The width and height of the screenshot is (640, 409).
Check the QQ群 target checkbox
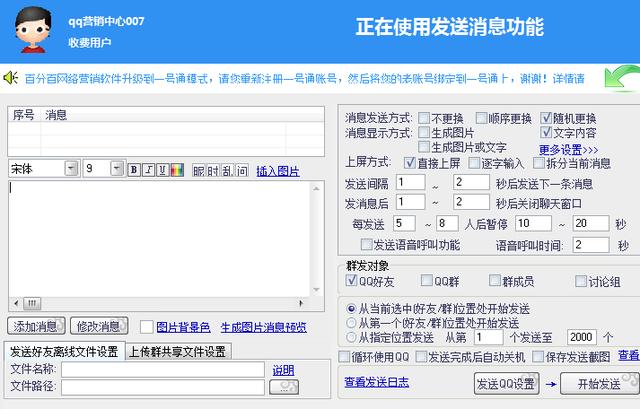click(427, 281)
